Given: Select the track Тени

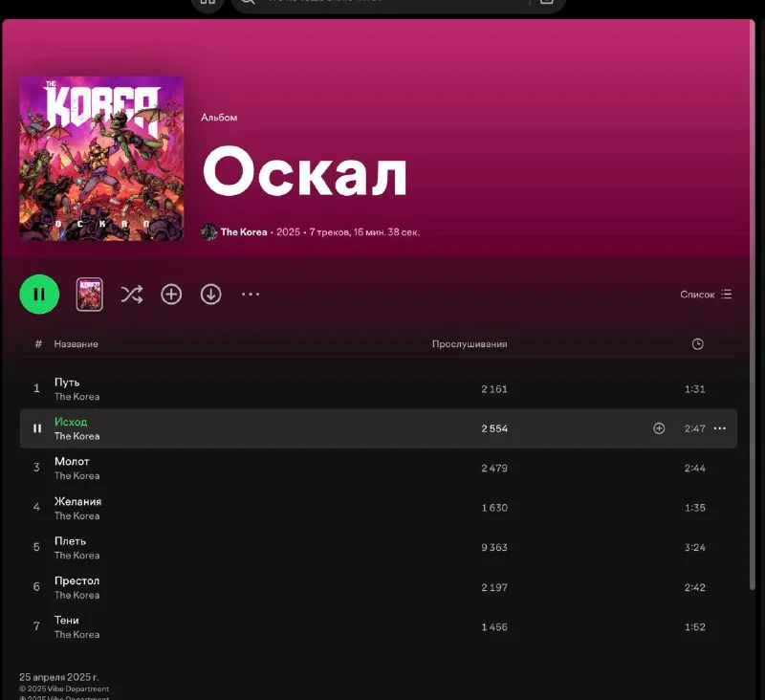Looking at the screenshot, I should (x=67, y=621).
